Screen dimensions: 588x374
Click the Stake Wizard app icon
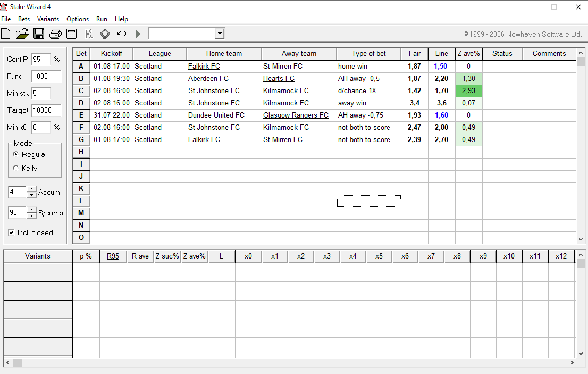[x=4, y=7]
